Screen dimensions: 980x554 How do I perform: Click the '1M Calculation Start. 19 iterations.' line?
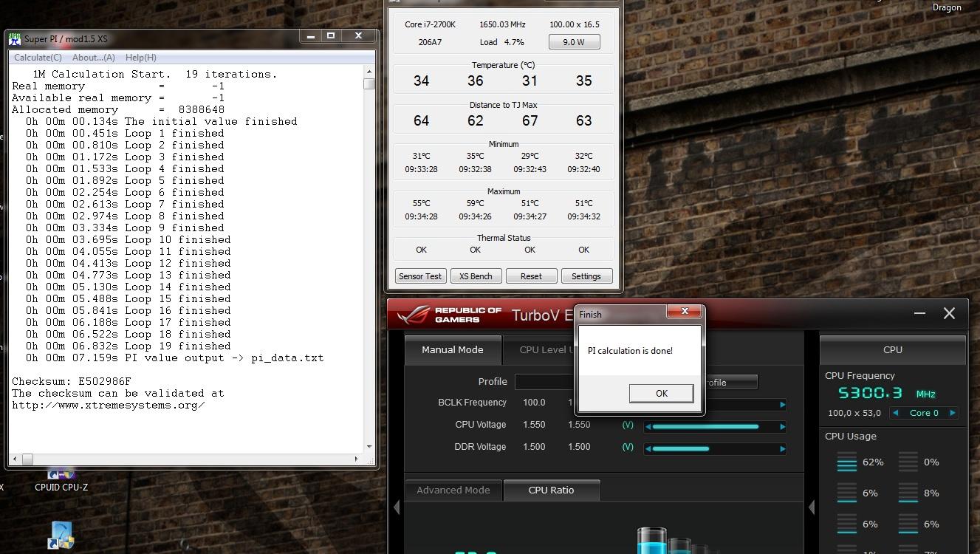[x=155, y=74]
